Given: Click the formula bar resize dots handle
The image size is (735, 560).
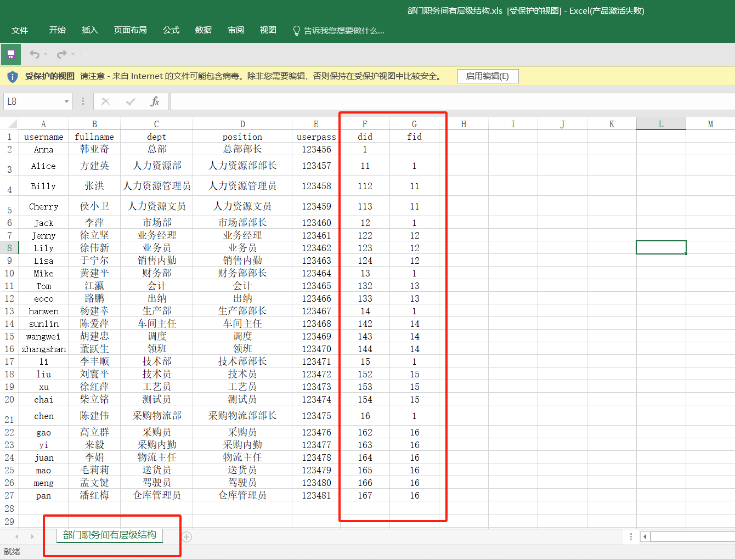Looking at the screenshot, I should point(83,101).
